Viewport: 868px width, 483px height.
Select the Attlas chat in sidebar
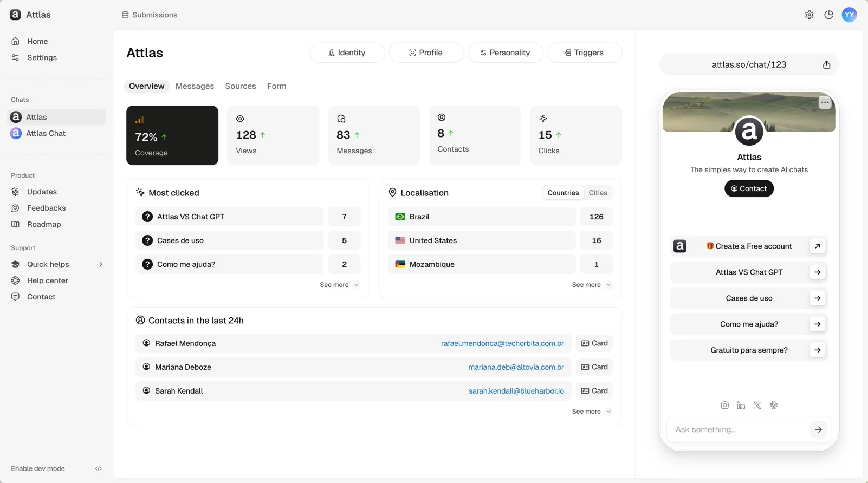pos(56,117)
